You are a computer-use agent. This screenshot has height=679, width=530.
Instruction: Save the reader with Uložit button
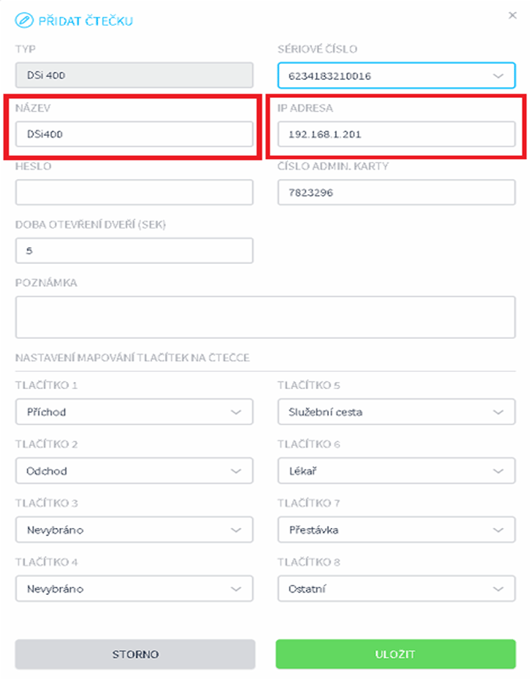(396, 654)
